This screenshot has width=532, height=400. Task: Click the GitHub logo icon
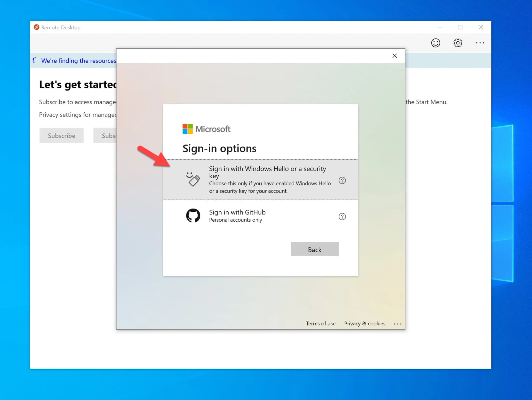point(193,216)
